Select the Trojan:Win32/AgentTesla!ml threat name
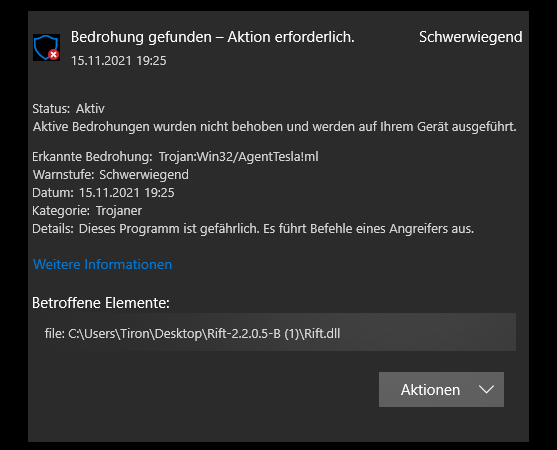 238,157
